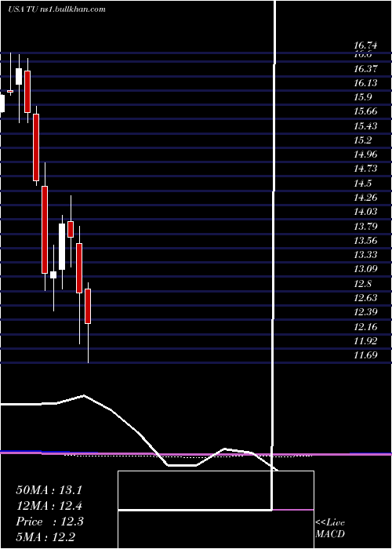The height and width of the screenshot is (549, 392).
Task: Click the 15.2 axis label
Action: pyautogui.click(x=363, y=140)
